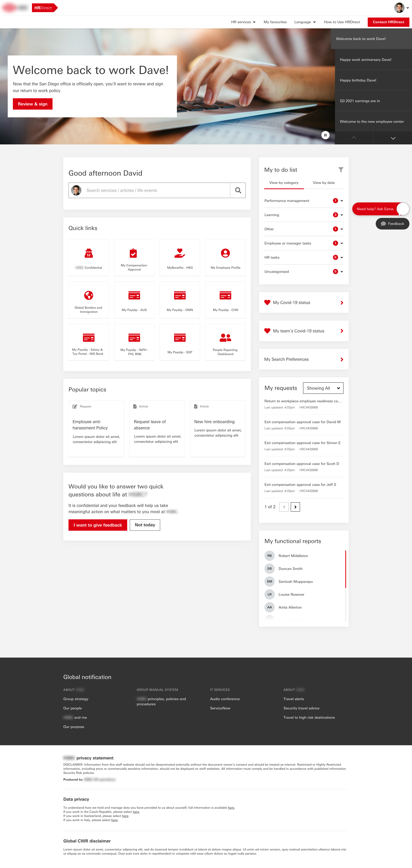Click the search magnifier icon

[238, 190]
